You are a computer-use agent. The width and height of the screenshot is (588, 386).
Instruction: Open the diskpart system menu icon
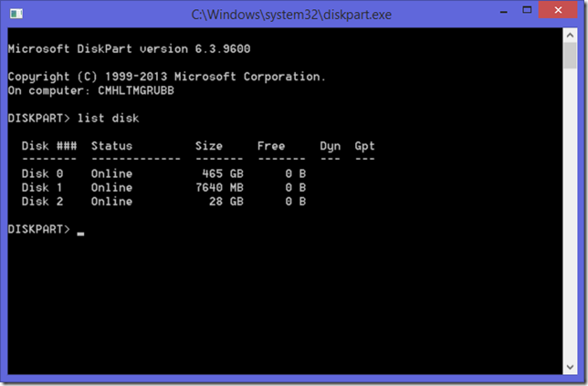[16, 15]
